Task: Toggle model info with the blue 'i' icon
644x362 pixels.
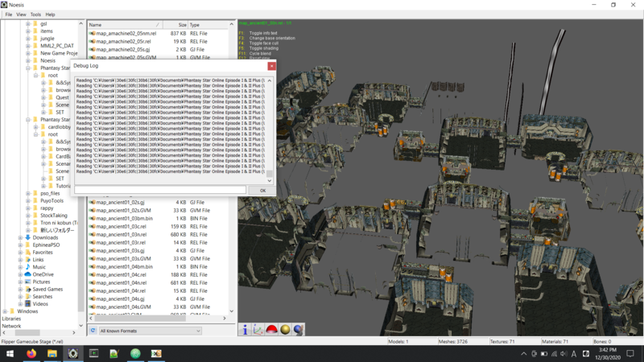Action: pos(246,330)
